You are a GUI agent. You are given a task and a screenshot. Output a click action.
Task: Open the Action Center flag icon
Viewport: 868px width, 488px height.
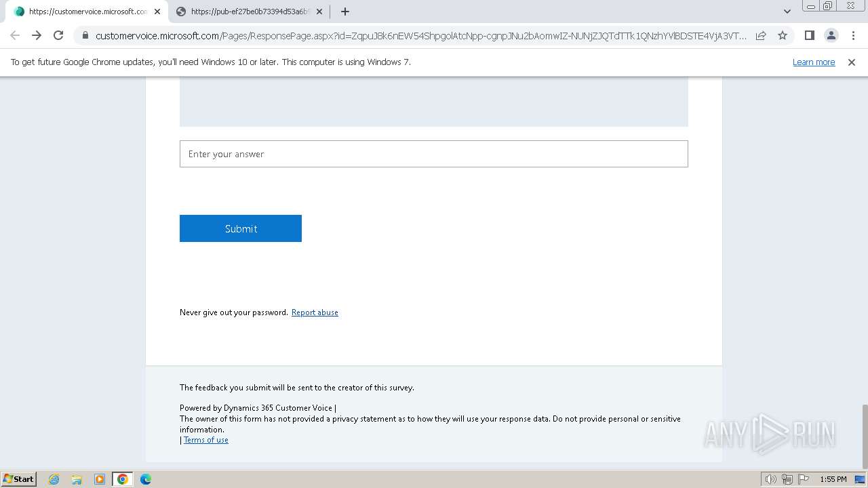[804, 479]
